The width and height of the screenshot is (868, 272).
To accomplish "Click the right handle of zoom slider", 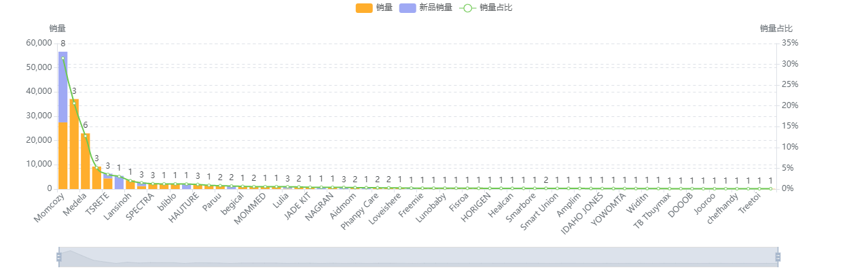I will (778, 256).
